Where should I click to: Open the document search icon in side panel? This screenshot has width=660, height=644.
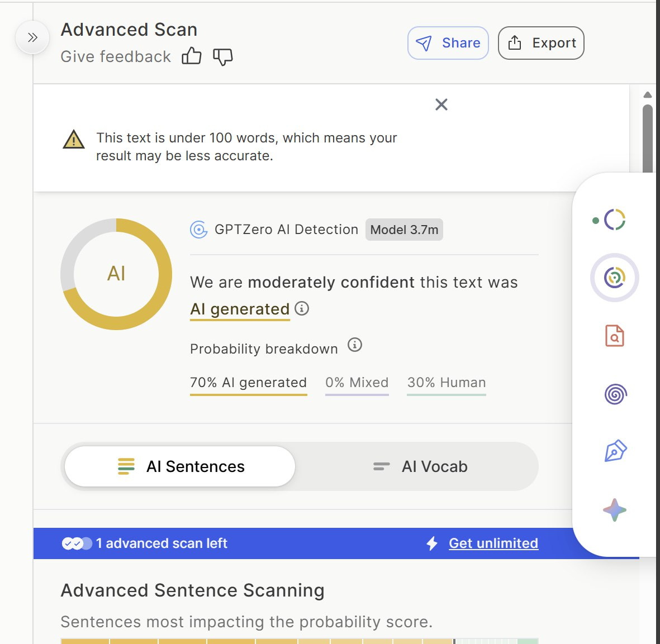pos(614,336)
